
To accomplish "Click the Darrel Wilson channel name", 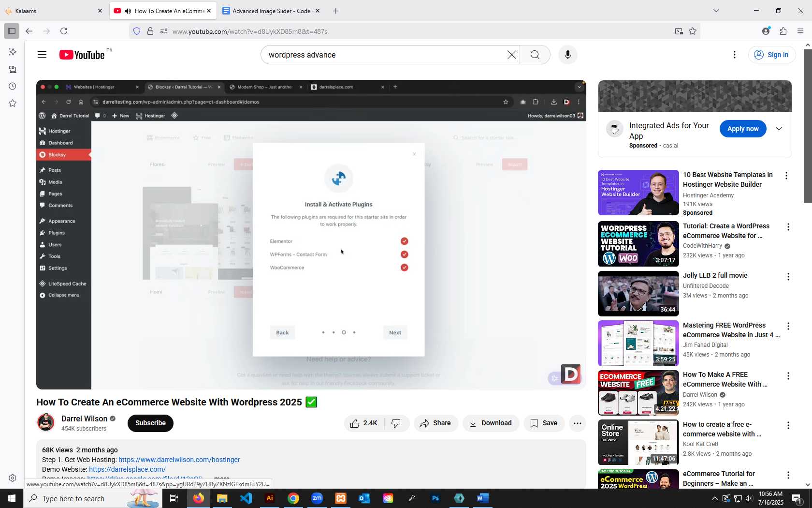I will 84,418.
